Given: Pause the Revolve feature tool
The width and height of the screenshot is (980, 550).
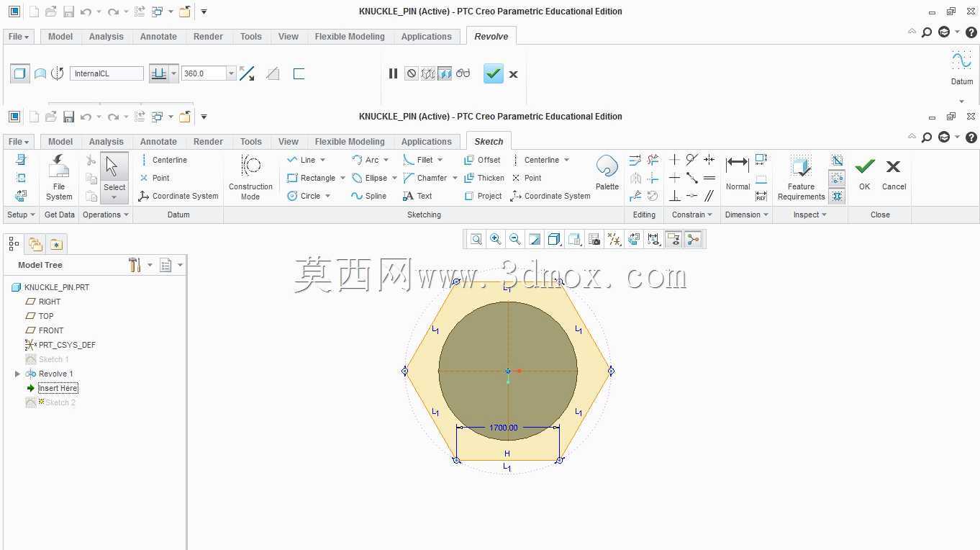Looking at the screenshot, I should [393, 73].
